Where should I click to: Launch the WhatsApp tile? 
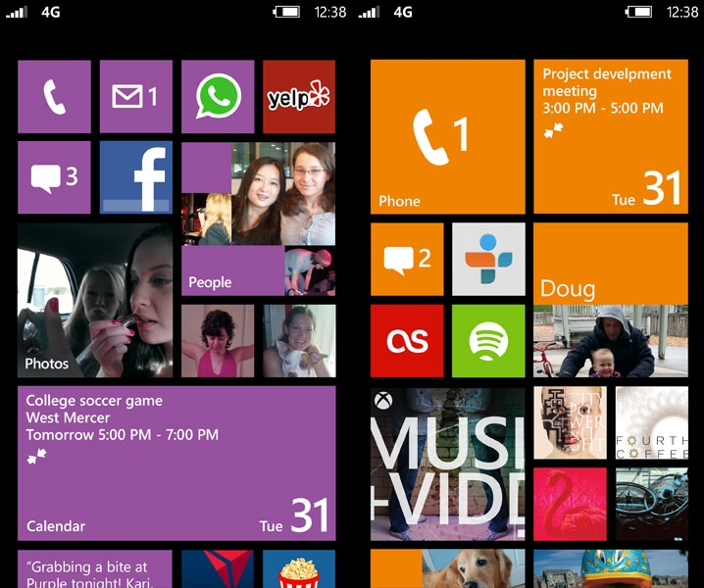point(218,96)
